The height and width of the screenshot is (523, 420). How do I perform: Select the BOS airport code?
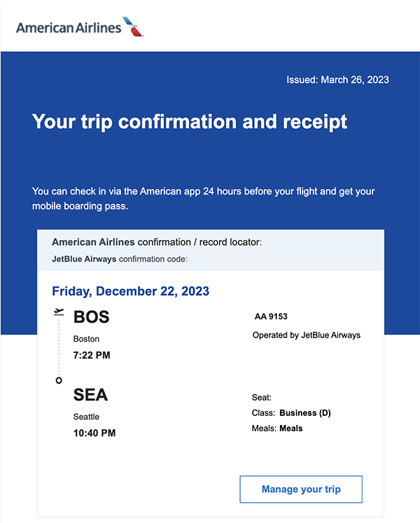92,316
